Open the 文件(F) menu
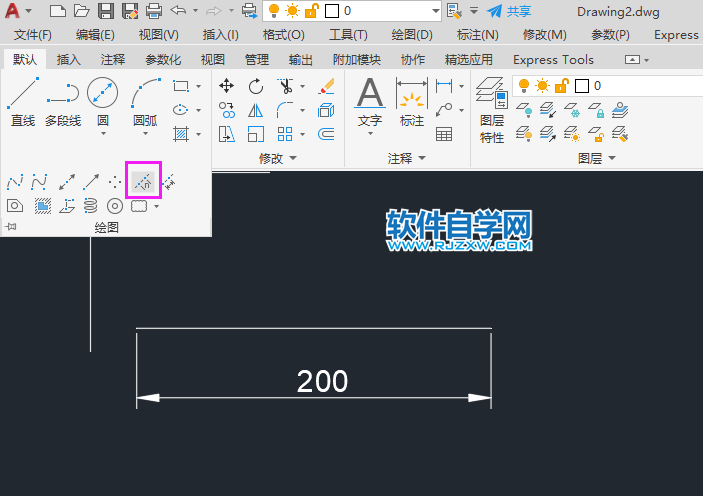Screen dimensions: 703x496 tap(33, 35)
